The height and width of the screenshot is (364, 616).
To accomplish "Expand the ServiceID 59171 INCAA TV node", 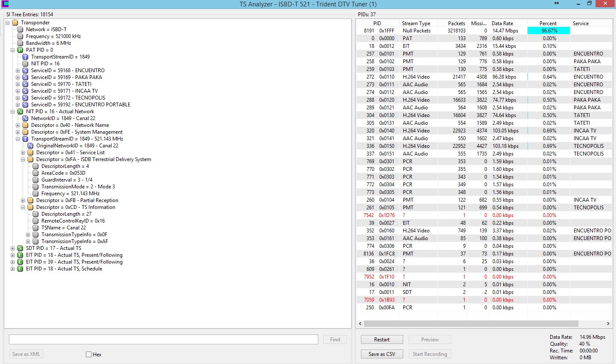I will (18, 91).
